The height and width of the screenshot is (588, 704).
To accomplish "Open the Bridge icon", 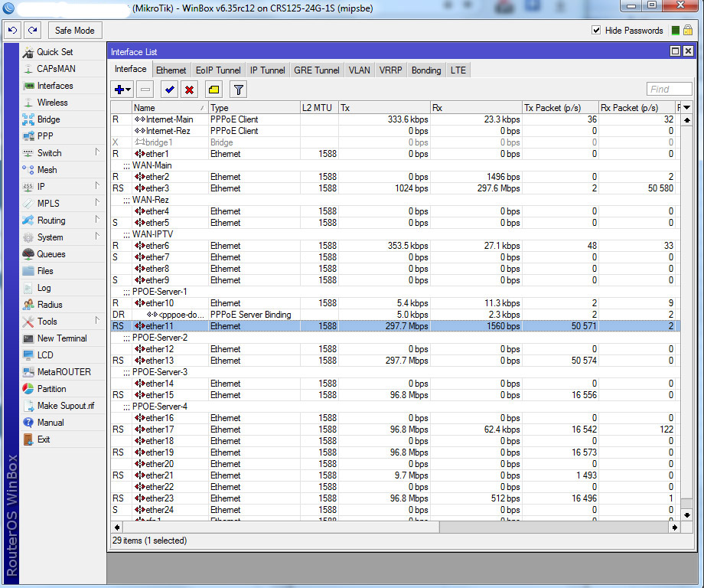I will 28,119.
